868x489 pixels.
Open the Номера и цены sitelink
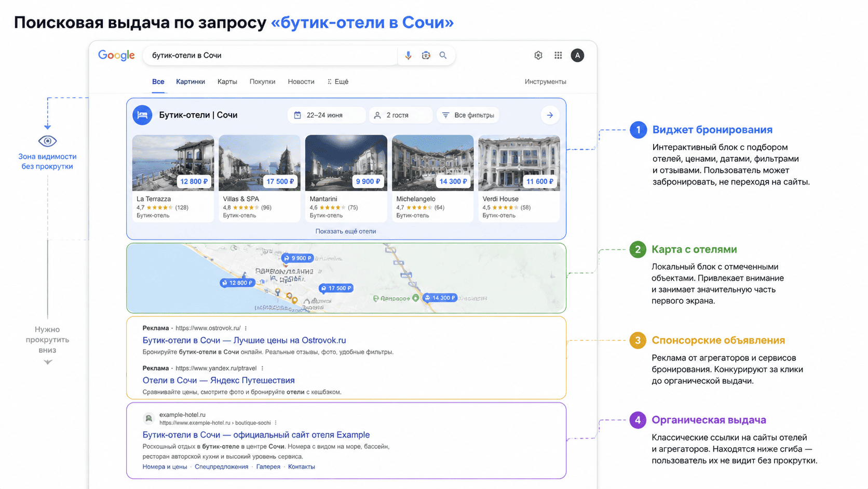pos(165,467)
